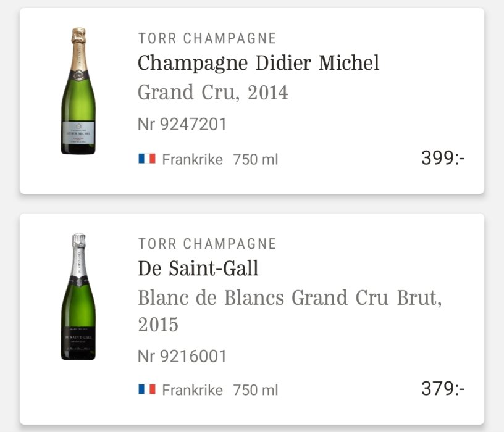Click the 2015 vintage on De Saint-Gall card
Screen dimensions: 504x432
coord(158,325)
